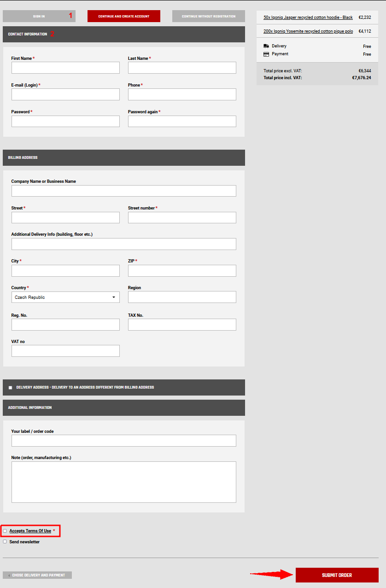This screenshot has width=386, height=588.
Task: Switch to the Sign In tab
Action: (x=39, y=16)
